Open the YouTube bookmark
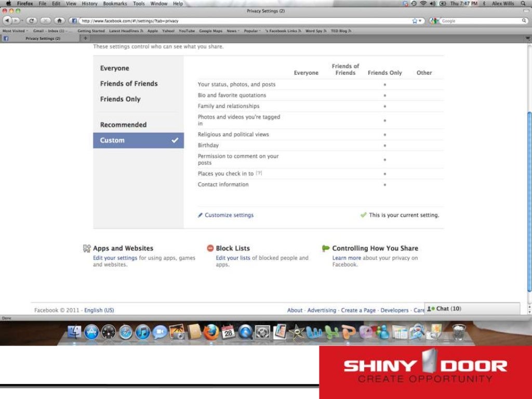Image resolution: width=532 pixels, height=399 pixels. coord(187,31)
